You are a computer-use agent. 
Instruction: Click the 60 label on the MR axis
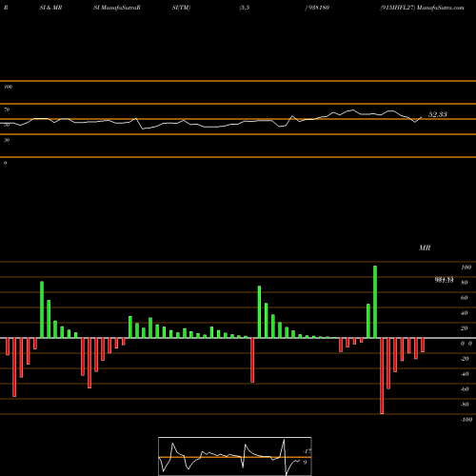pyautogui.click(x=464, y=298)
